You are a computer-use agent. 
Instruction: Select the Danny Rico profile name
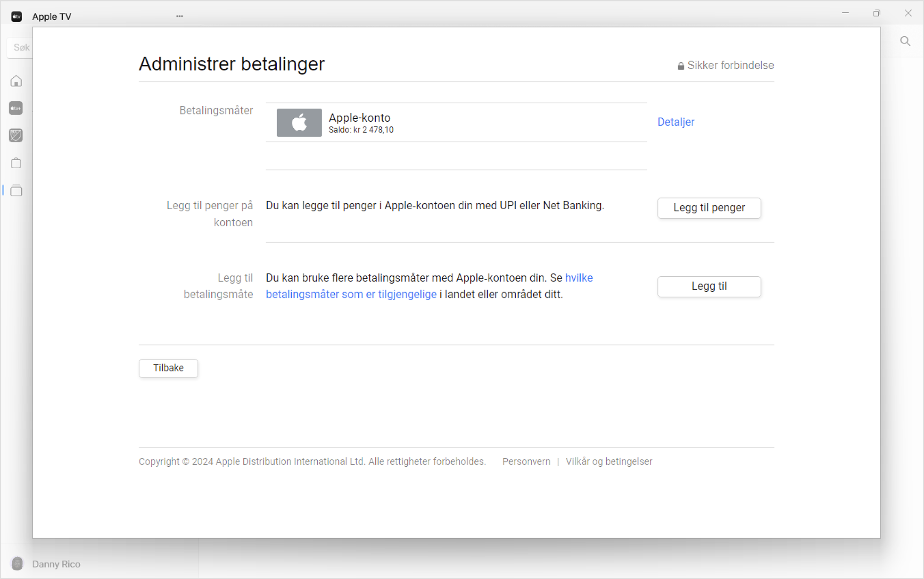56,564
